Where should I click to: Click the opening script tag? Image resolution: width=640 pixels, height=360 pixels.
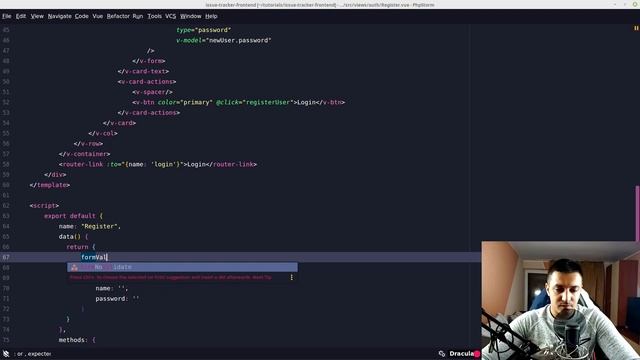[x=44, y=206]
